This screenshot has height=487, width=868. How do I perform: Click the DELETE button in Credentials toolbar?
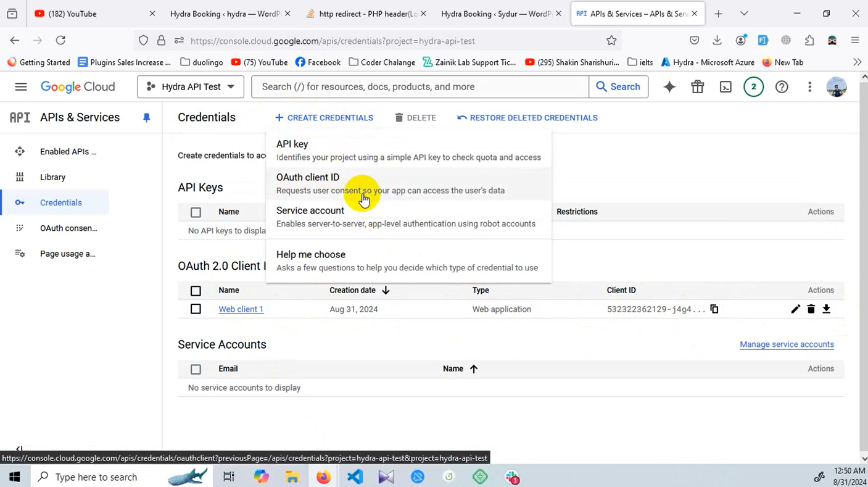(415, 118)
